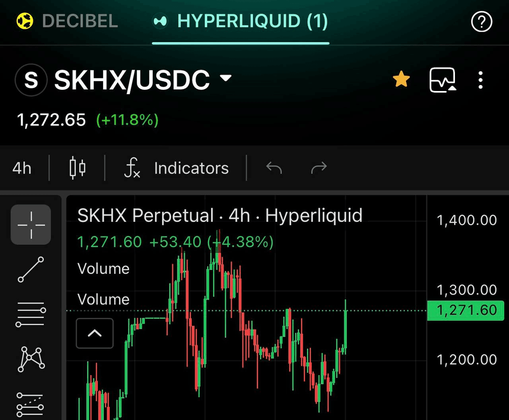Click the S token logo circle
The image size is (509, 420).
click(31, 80)
